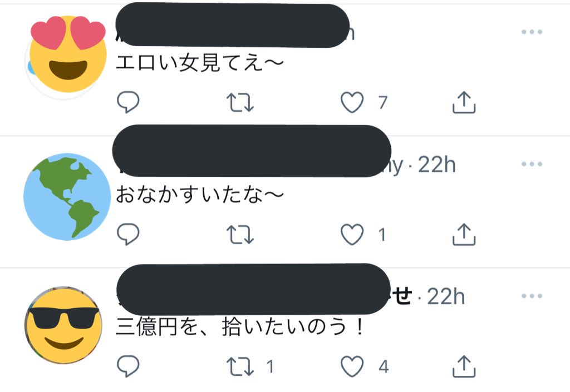Reply to the 三億円を tweet
The height and width of the screenshot is (392, 570).
[128, 366]
